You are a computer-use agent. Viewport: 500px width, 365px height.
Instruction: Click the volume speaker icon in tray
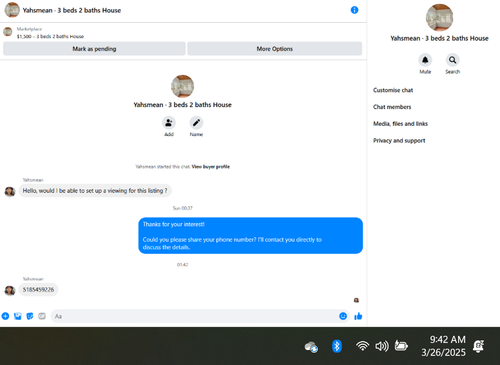point(382,346)
